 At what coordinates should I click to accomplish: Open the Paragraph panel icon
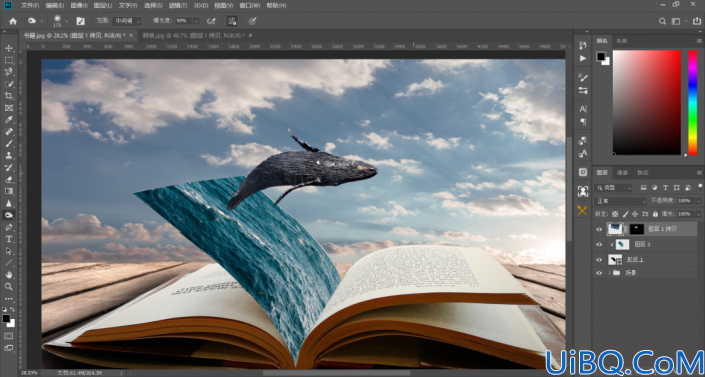click(x=583, y=122)
